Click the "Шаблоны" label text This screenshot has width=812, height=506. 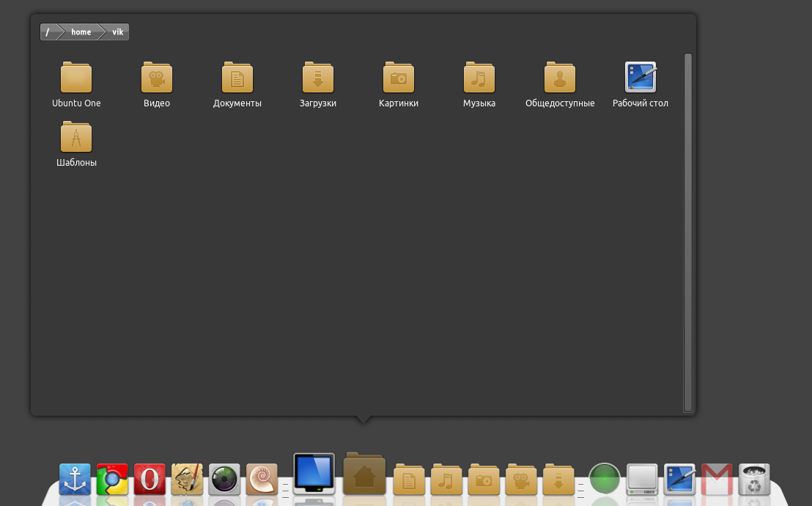tap(76, 162)
